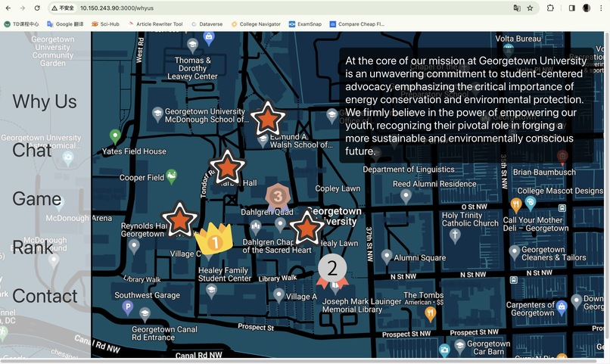Bookmark this page with the star icon
610x364 pixels.
[530, 8]
